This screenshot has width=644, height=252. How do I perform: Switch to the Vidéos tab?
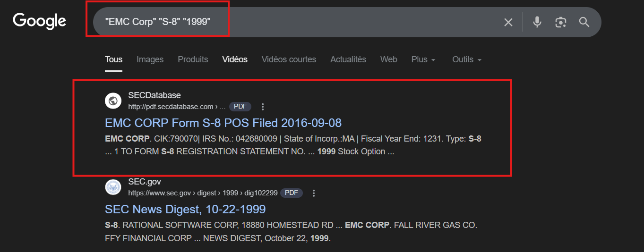click(x=235, y=59)
